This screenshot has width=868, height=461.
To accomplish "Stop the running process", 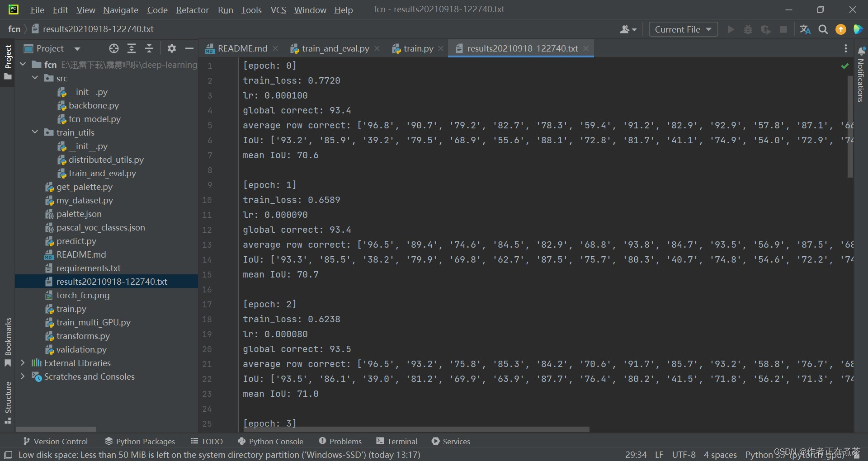I will tap(784, 29).
